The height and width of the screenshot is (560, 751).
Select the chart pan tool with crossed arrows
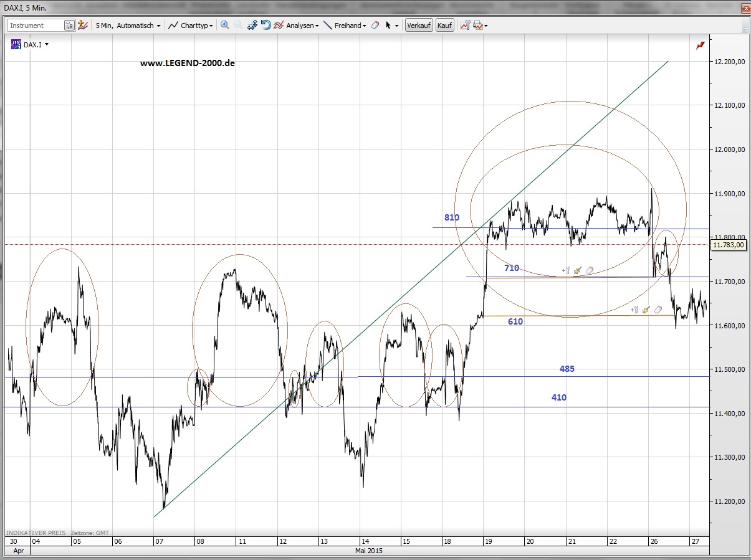coord(251,25)
